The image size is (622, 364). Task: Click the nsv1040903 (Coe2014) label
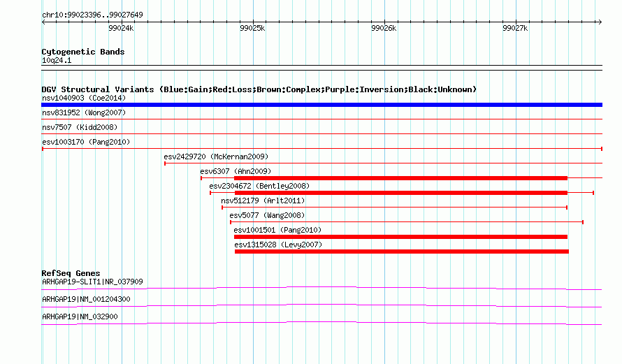(x=84, y=98)
